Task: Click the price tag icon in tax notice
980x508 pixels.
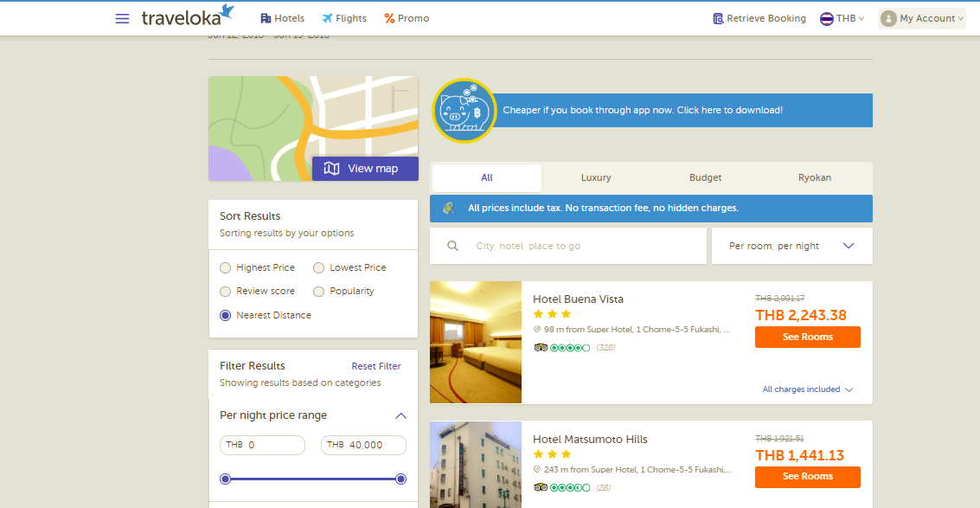Action: pyautogui.click(x=449, y=209)
